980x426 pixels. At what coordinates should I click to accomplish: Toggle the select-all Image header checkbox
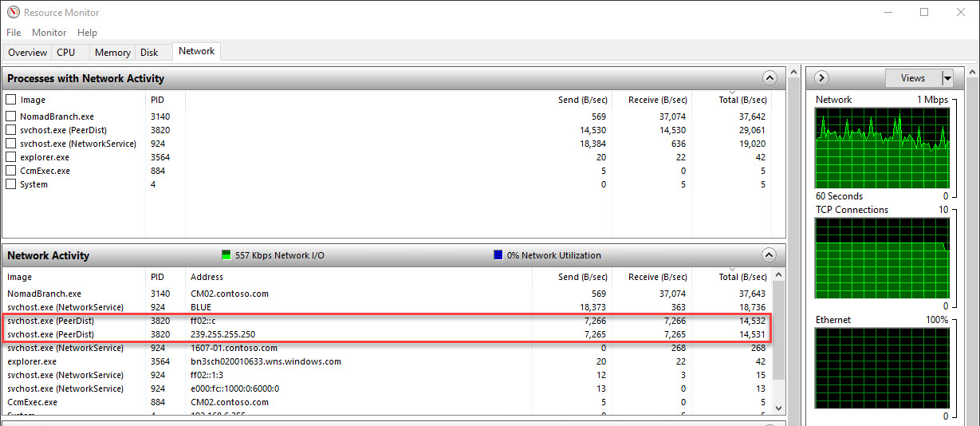point(11,100)
